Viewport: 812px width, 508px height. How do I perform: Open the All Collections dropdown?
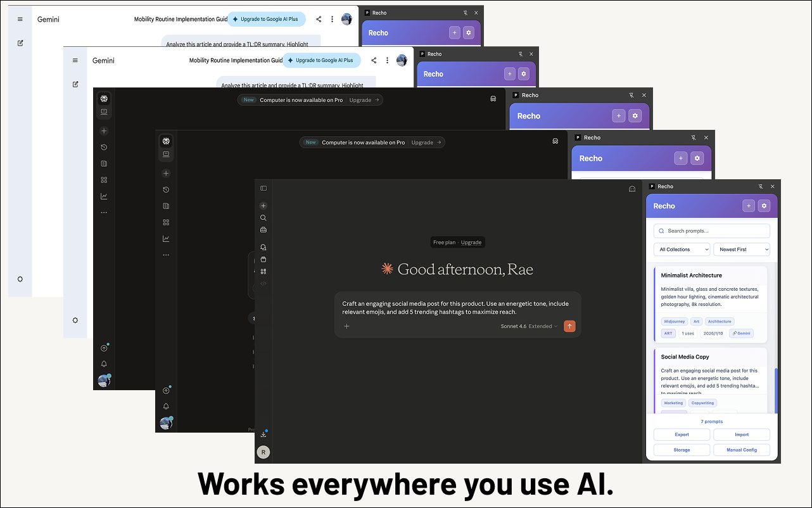(x=682, y=250)
